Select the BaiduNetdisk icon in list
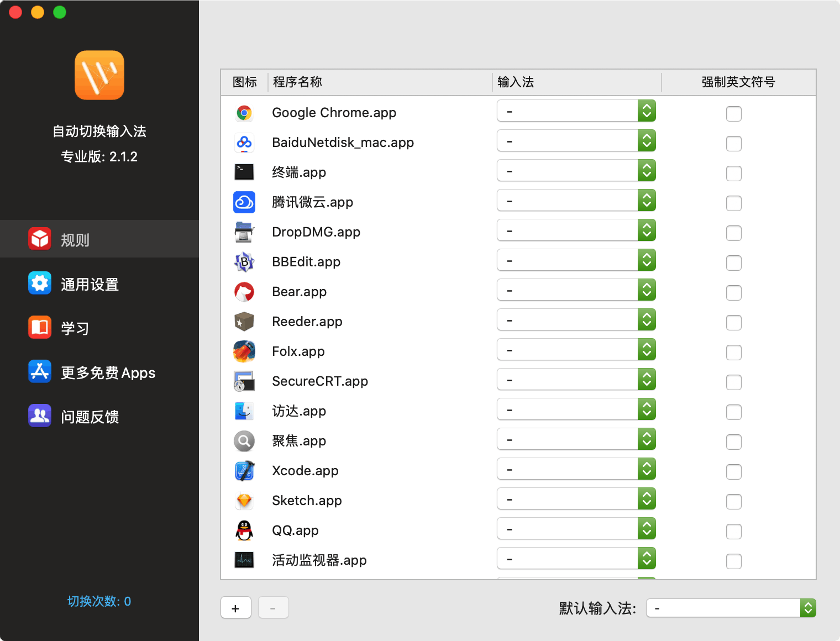The height and width of the screenshot is (641, 840). [x=244, y=143]
